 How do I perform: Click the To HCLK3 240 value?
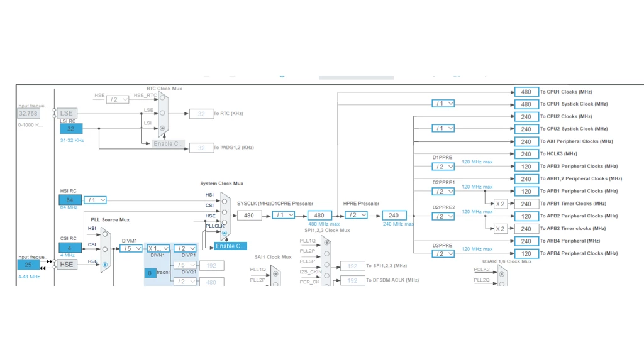526,154
